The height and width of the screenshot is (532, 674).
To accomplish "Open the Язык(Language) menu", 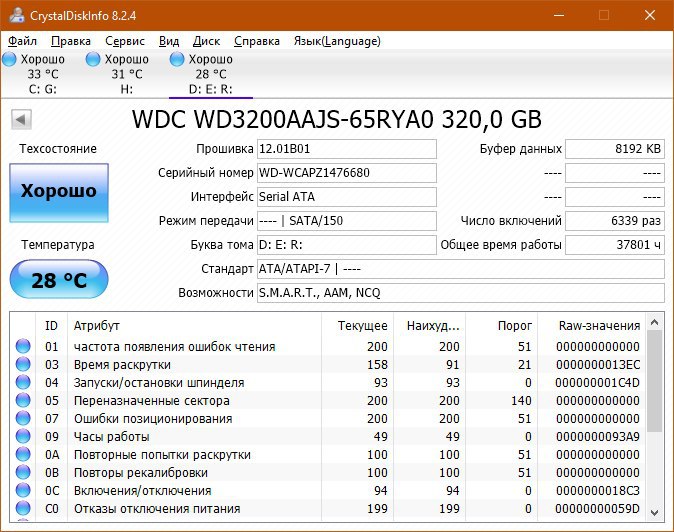I will click(x=337, y=41).
